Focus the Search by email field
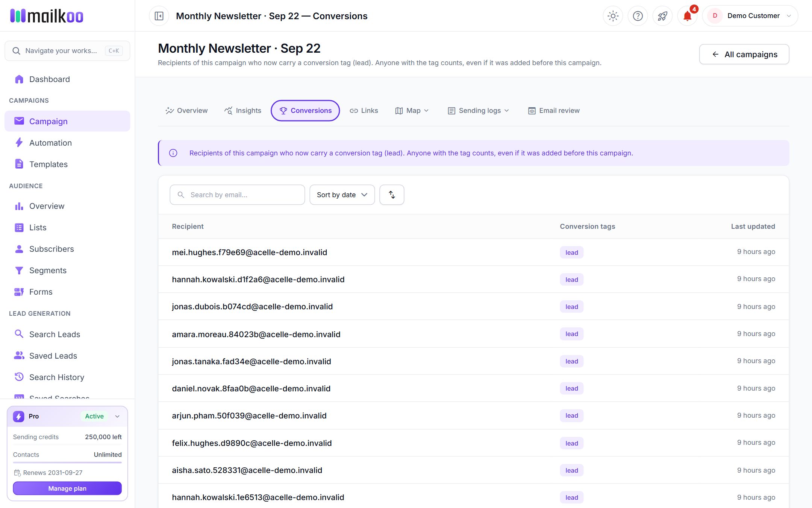The height and width of the screenshot is (508, 812). (237, 195)
